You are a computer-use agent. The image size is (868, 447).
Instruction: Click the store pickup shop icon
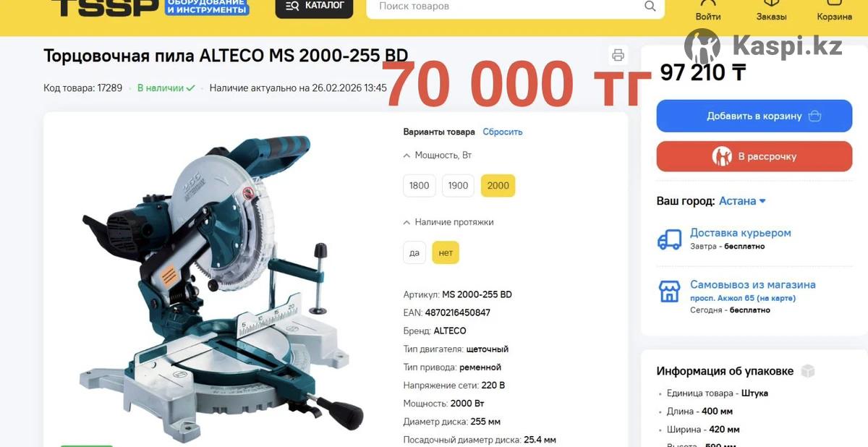(670, 291)
